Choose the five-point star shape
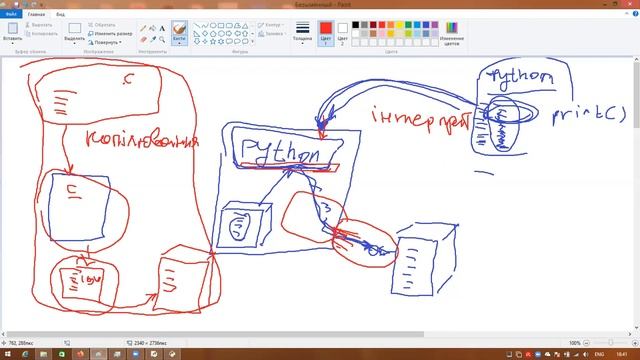640x360 pixels. (x=213, y=41)
